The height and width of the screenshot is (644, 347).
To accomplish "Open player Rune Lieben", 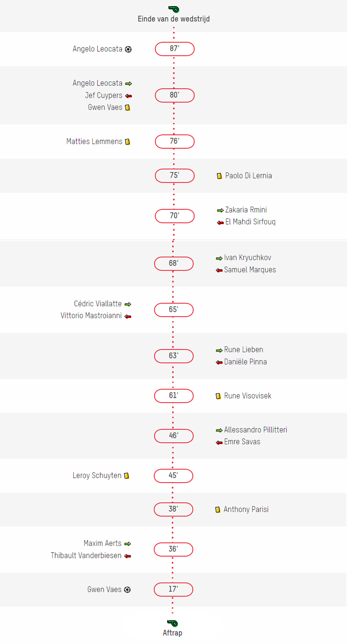I will pos(244,350).
